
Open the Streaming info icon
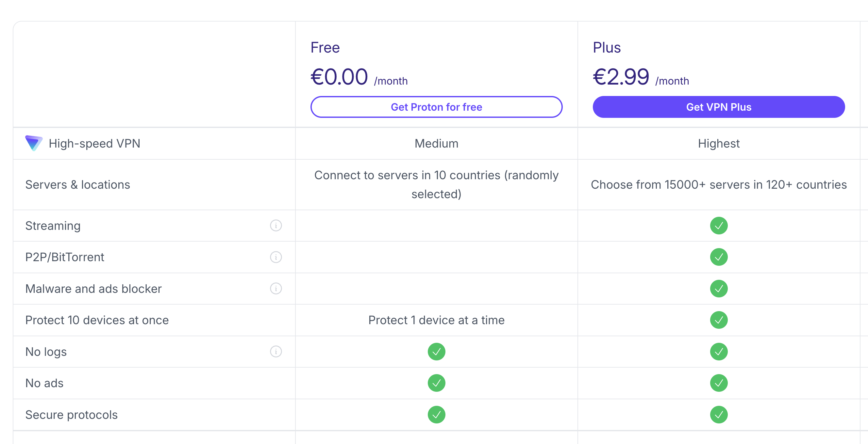point(275,226)
